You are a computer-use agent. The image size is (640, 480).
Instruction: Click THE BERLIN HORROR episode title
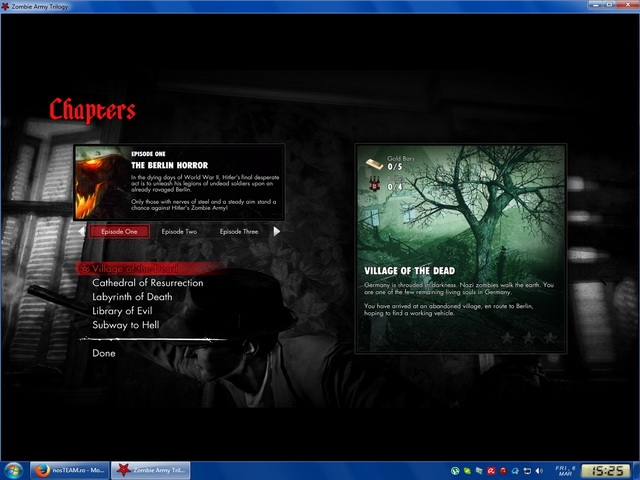tap(169, 165)
